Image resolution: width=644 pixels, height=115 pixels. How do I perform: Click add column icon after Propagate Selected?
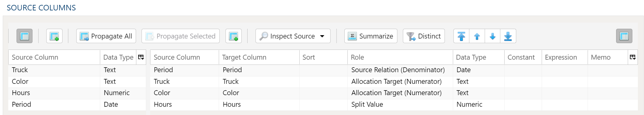coord(233,36)
